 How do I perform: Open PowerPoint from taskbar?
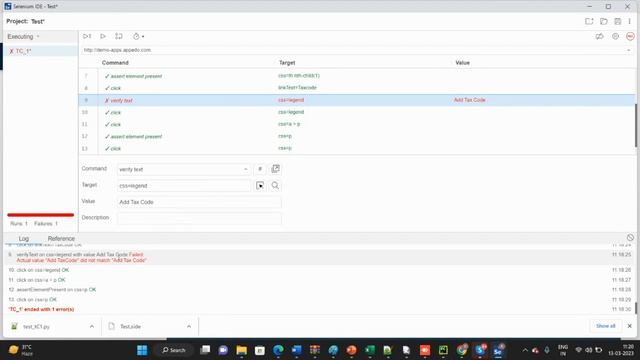[351, 350]
